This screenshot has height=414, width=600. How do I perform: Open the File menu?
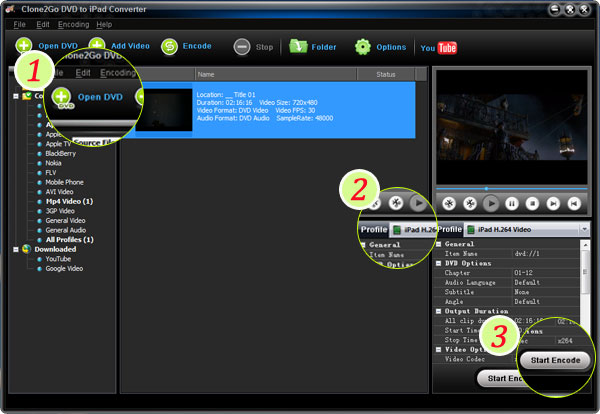[x=20, y=24]
